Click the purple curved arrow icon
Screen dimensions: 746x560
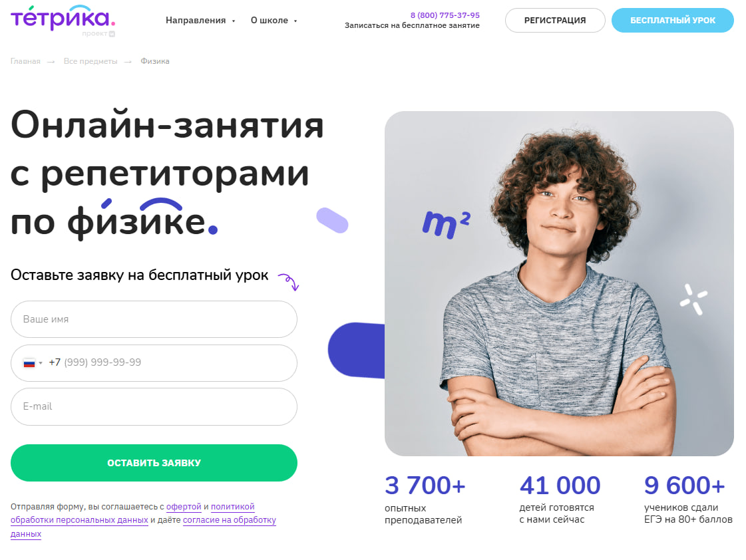click(289, 282)
